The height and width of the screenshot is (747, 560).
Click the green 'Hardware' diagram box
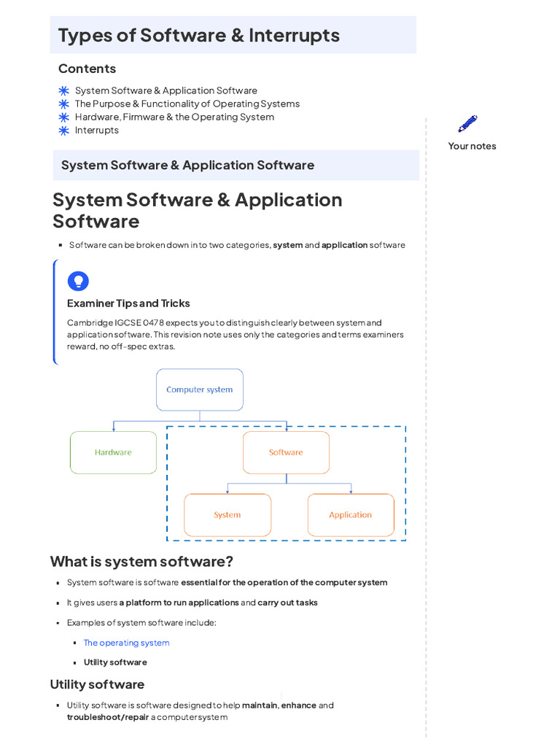tap(113, 452)
